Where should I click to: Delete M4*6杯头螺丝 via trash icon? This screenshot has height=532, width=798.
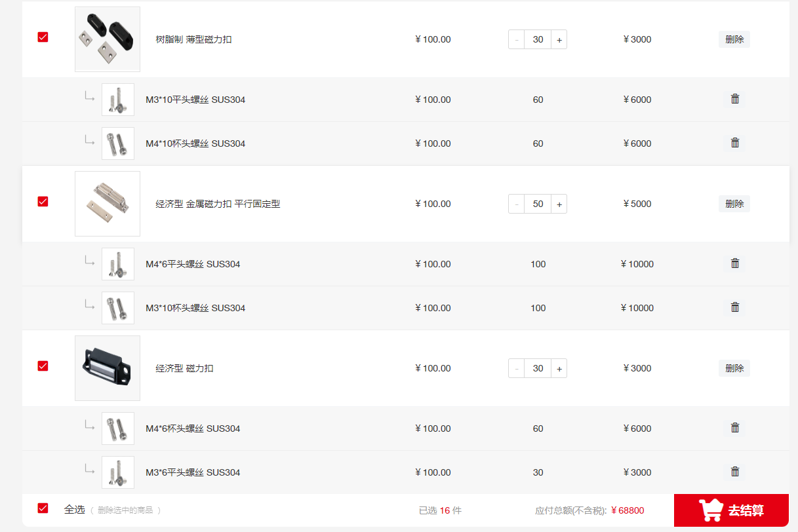[735, 428]
